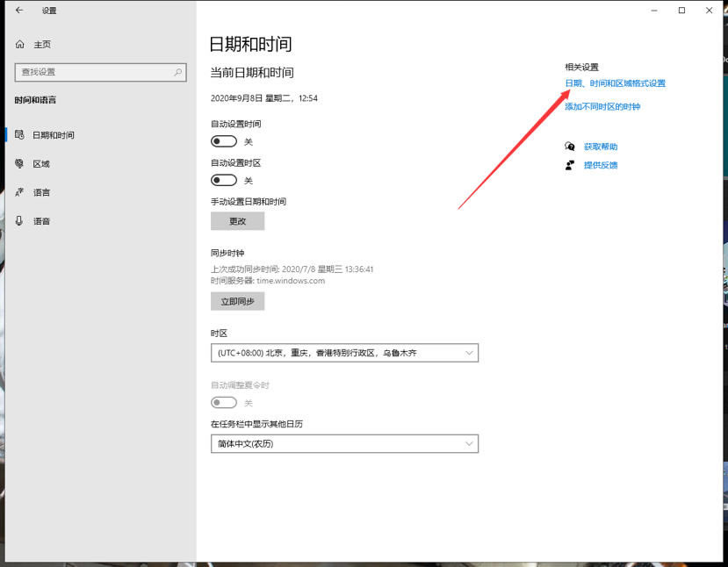Open 日期、时间和区域格式设置 link

[615, 83]
